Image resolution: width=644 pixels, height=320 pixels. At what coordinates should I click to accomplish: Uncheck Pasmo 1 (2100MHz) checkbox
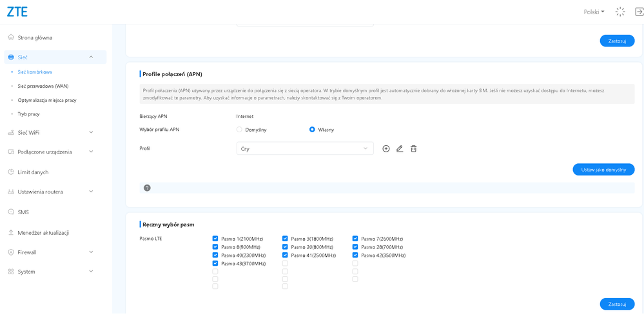point(215,239)
